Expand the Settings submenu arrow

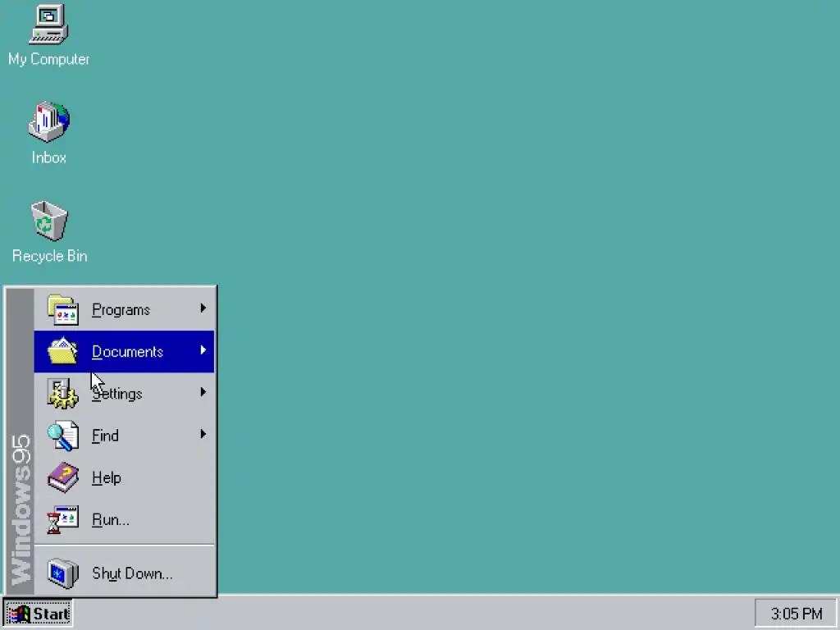(x=203, y=392)
